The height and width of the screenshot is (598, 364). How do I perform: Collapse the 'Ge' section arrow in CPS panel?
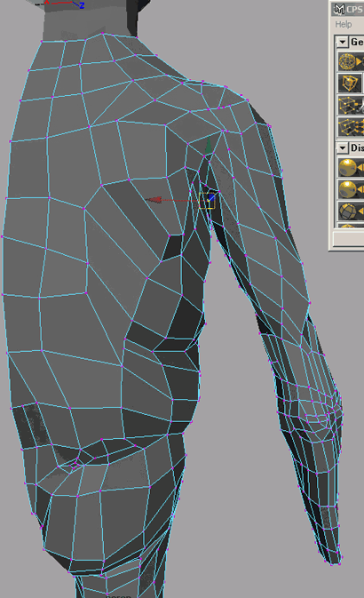[x=343, y=42]
